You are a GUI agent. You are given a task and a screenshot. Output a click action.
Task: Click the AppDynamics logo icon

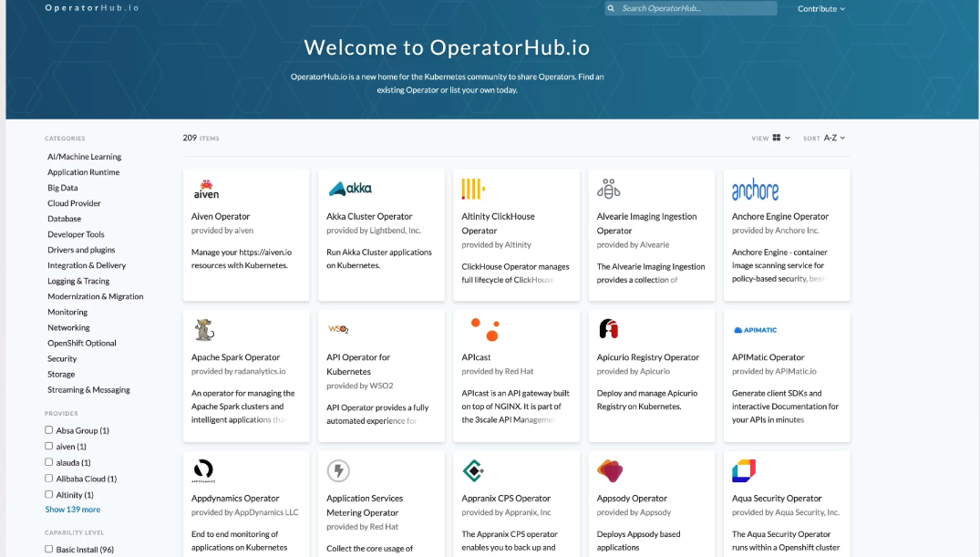point(203,470)
